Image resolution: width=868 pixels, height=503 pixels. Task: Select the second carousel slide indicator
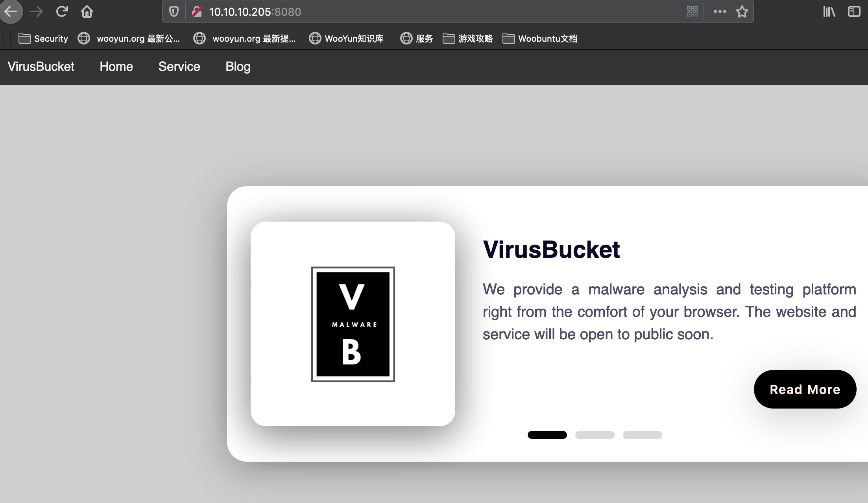pos(595,435)
